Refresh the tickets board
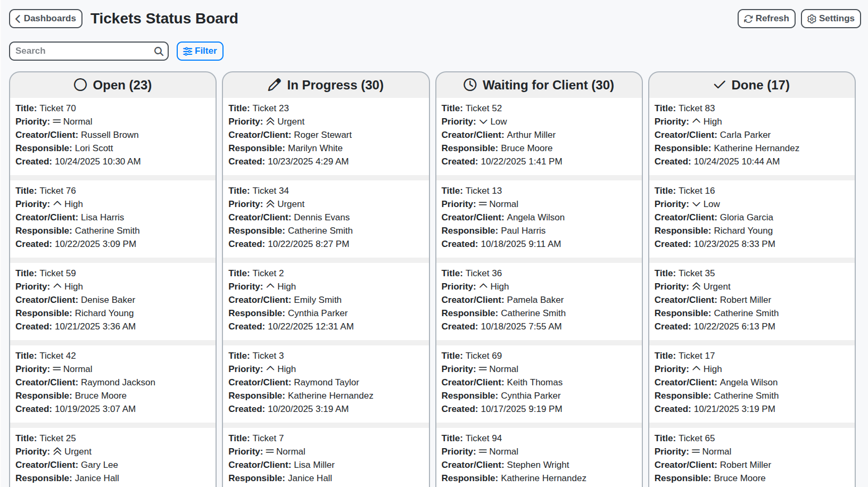This screenshot has width=868, height=487. pos(766,18)
